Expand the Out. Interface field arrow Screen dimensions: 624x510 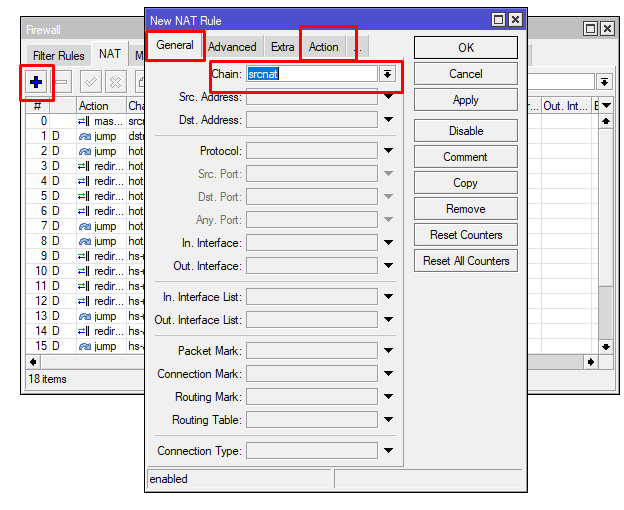388,267
